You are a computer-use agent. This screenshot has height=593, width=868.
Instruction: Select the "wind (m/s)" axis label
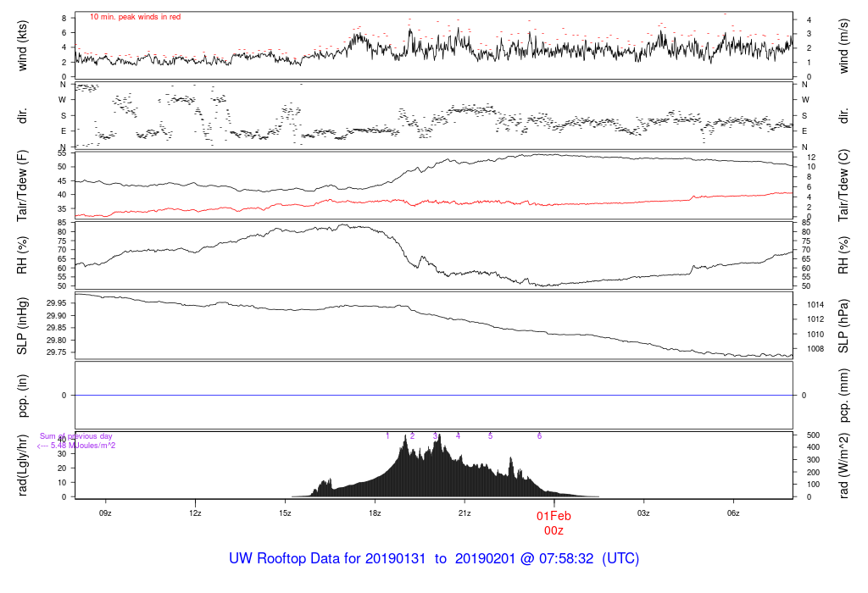point(843,46)
